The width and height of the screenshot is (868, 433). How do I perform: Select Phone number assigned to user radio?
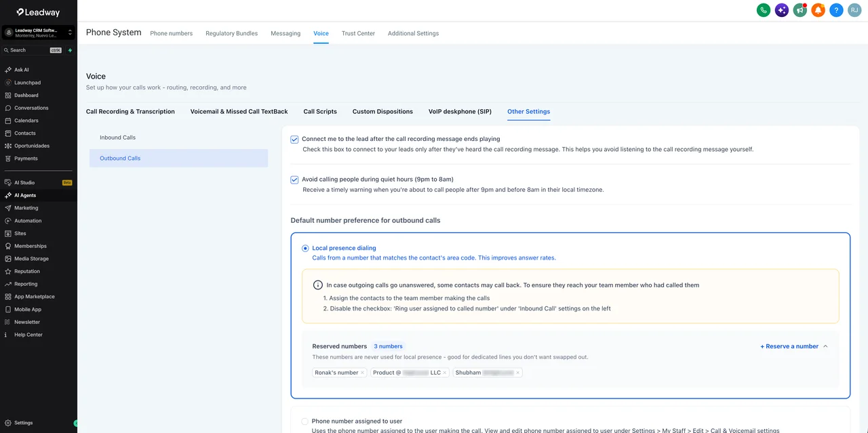[x=305, y=421]
